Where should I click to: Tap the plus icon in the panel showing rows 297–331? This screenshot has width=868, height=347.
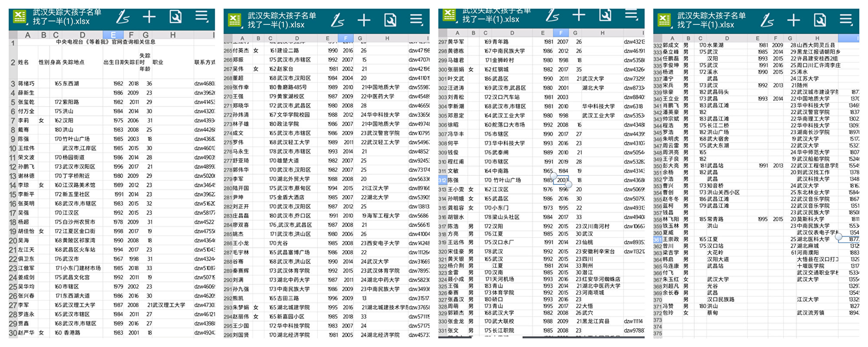(579, 15)
